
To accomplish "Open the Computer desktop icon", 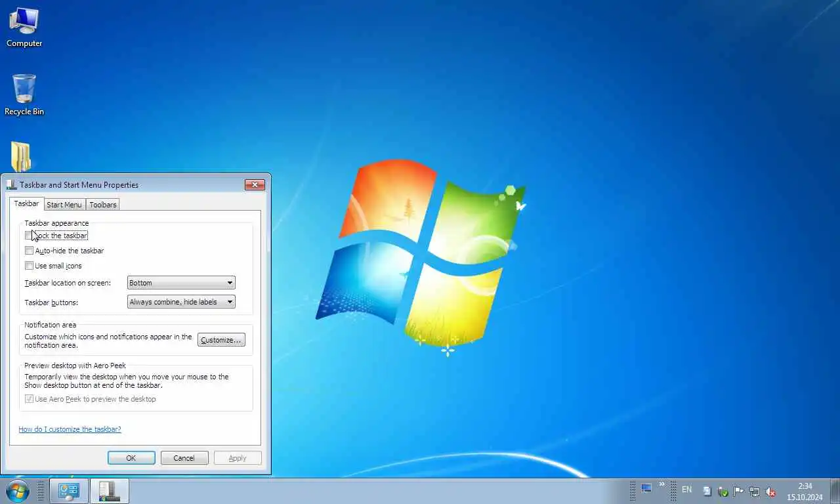I will (x=24, y=28).
